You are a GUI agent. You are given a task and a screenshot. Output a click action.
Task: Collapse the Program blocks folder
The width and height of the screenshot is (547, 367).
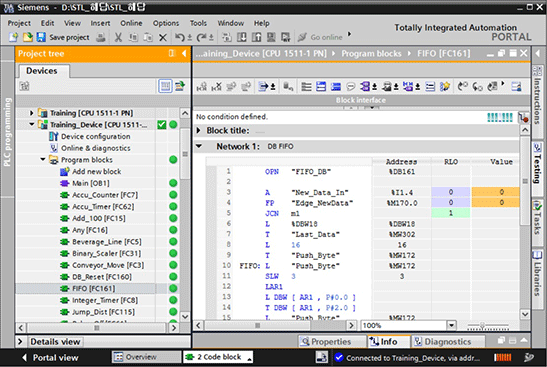pos(43,160)
